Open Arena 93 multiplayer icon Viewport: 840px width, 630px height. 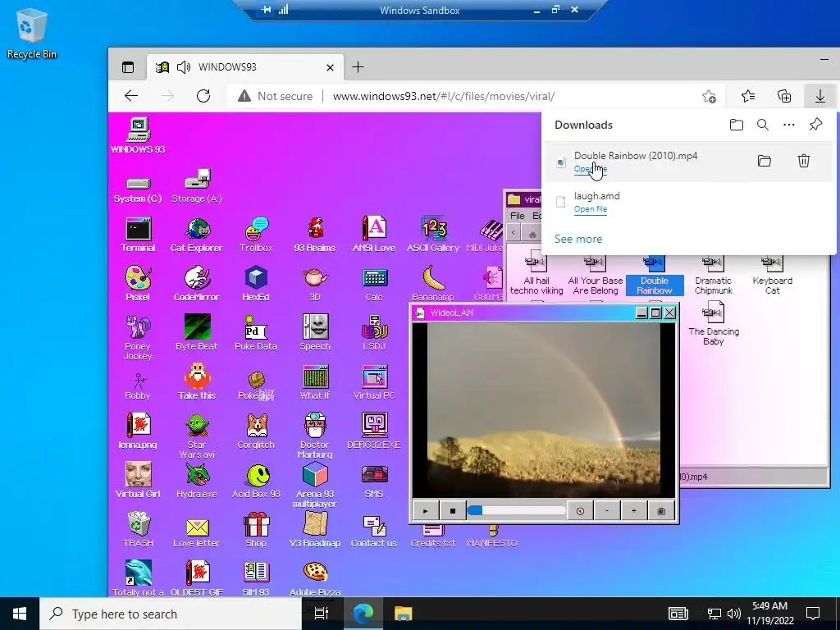[x=315, y=486]
